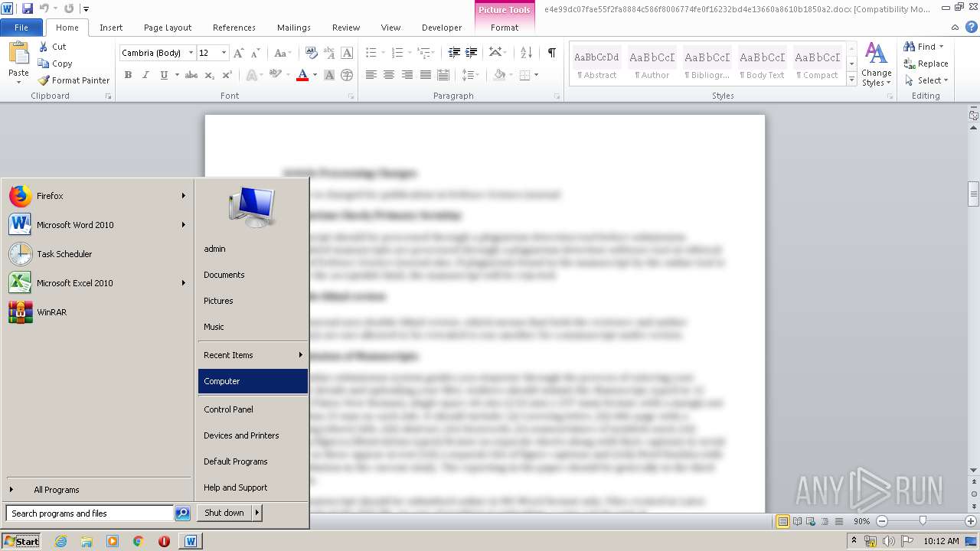980x551 pixels.
Task: Expand font color dropdown arrow
Action: tap(315, 75)
